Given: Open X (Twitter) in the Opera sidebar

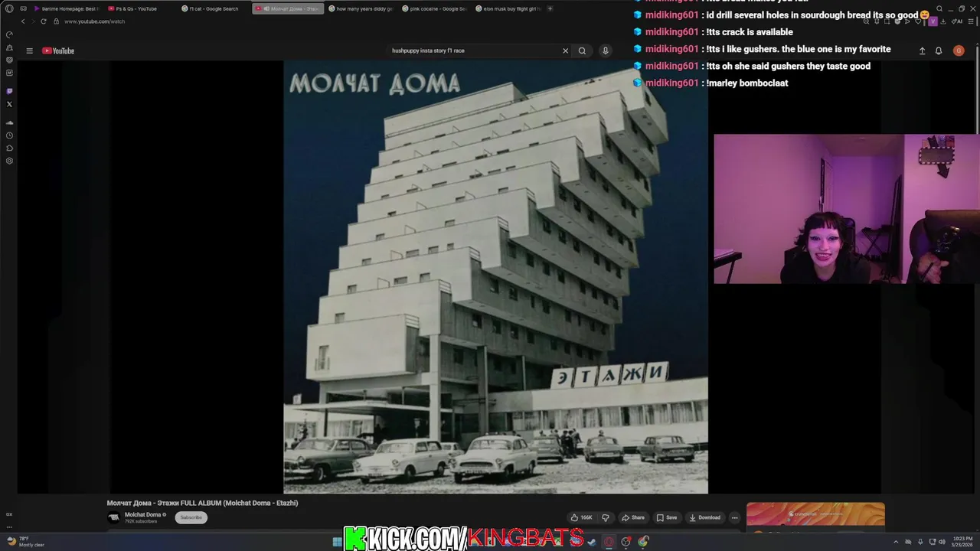Looking at the screenshot, I should pyautogui.click(x=9, y=104).
